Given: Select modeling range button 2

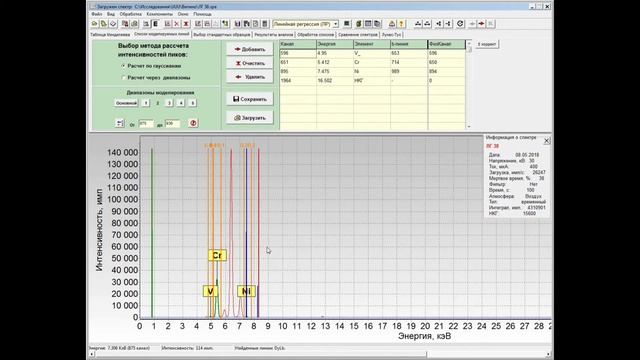Looking at the screenshot, I should tap(158, 103).
